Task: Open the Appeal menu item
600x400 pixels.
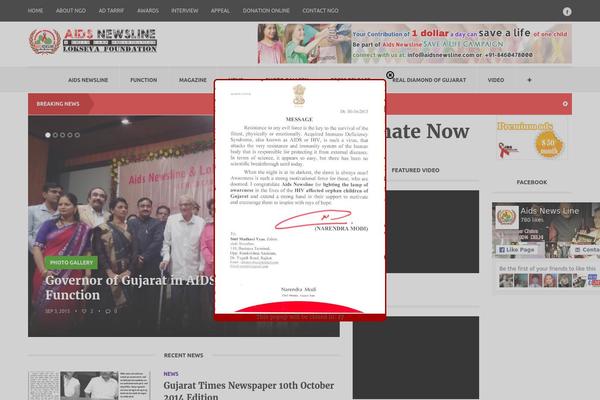Action: tap(220, 11)
